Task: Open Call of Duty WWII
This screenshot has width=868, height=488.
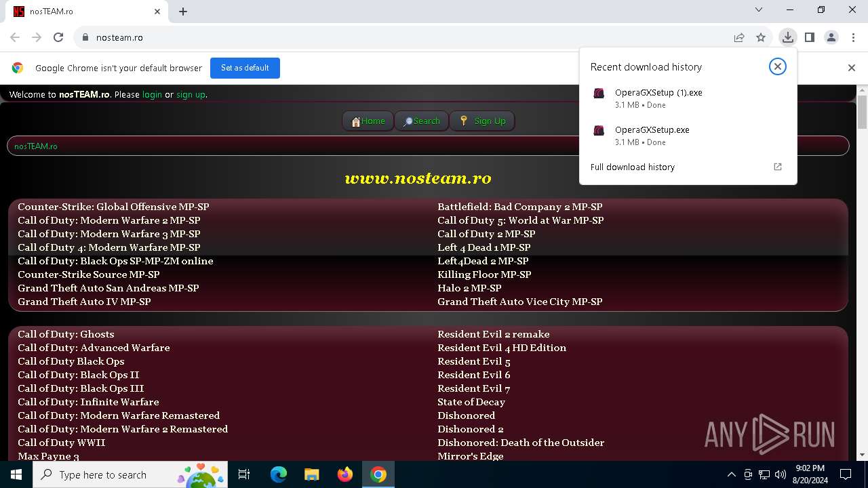Action: coord(62,443)
